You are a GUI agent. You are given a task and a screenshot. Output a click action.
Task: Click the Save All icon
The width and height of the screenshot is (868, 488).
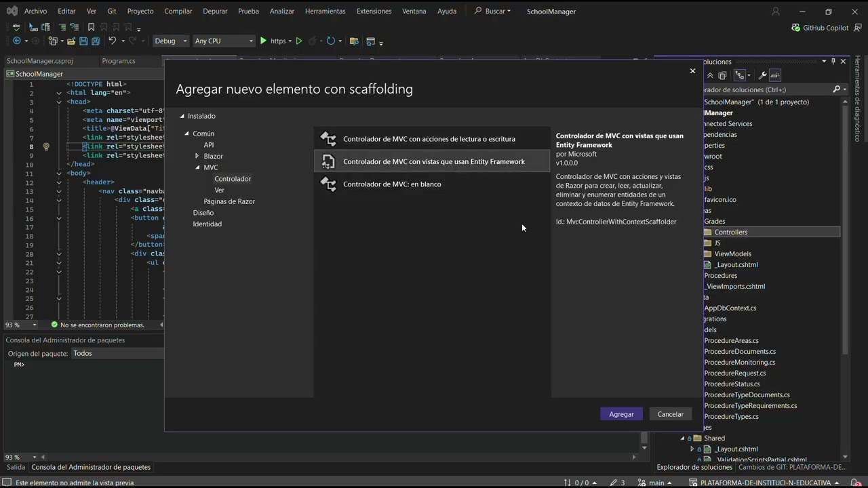click(x=96, y=41)
